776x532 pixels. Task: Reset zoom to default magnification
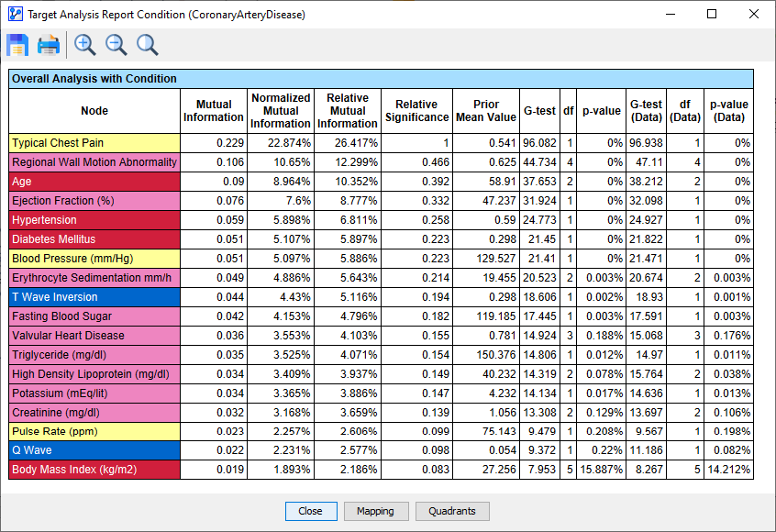pyautogui.click(x=147, y=44)
